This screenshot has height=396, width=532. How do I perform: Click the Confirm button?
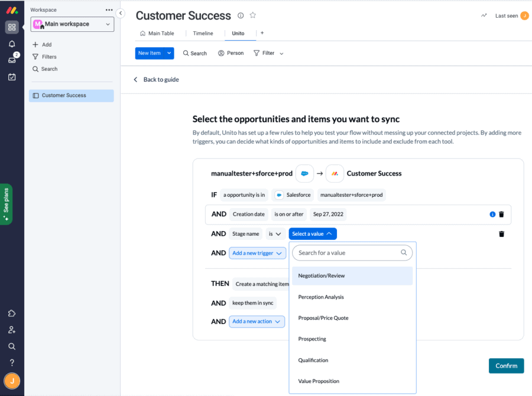point(506,366)
